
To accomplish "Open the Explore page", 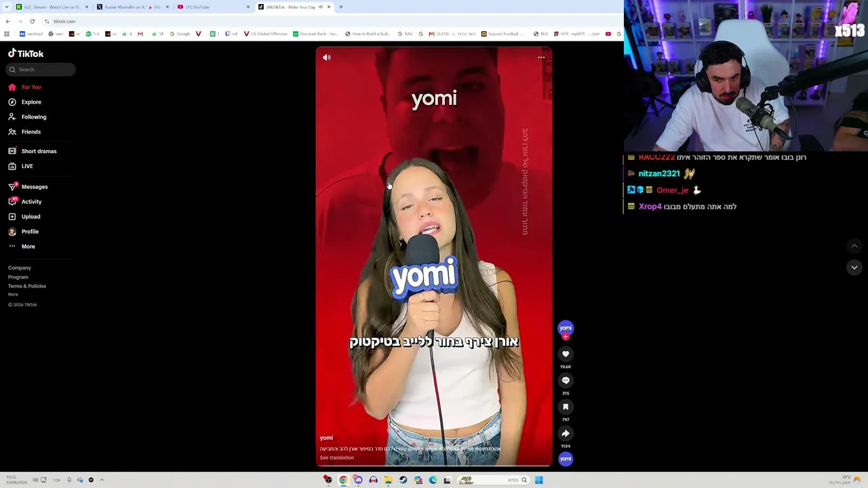I will [x=25, y=102].
